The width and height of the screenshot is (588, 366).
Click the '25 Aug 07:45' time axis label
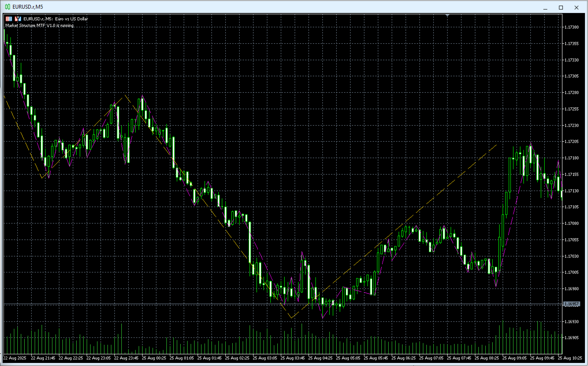coord(459,358)
